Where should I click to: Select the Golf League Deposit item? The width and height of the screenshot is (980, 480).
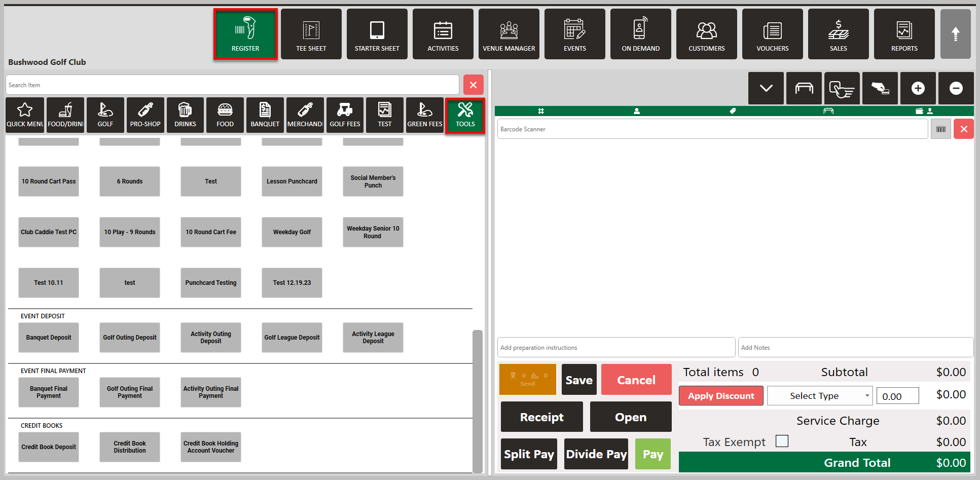point(292,338)
